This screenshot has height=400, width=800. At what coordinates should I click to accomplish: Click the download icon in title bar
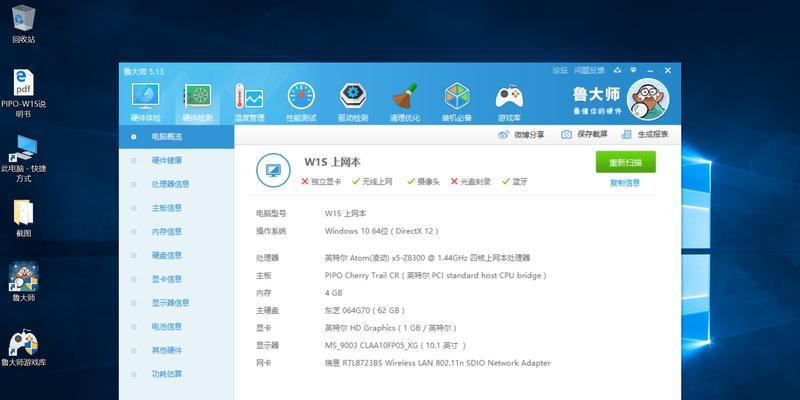tap(618, 70)
